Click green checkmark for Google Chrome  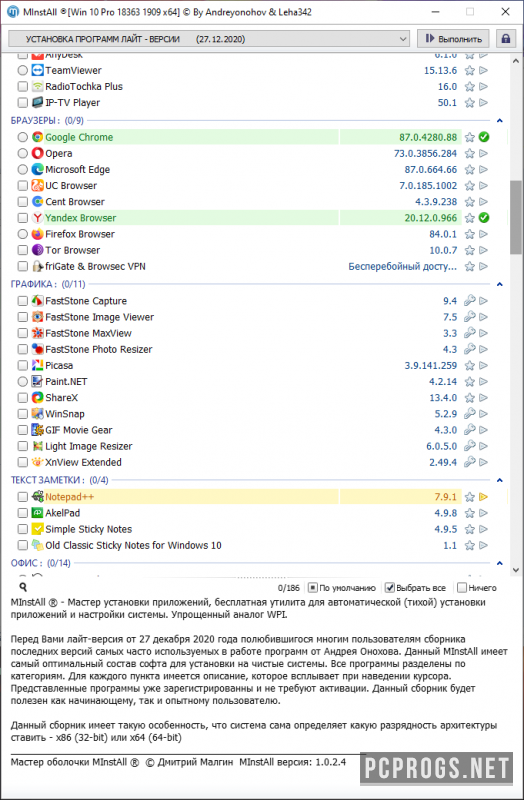pos(484,137)
